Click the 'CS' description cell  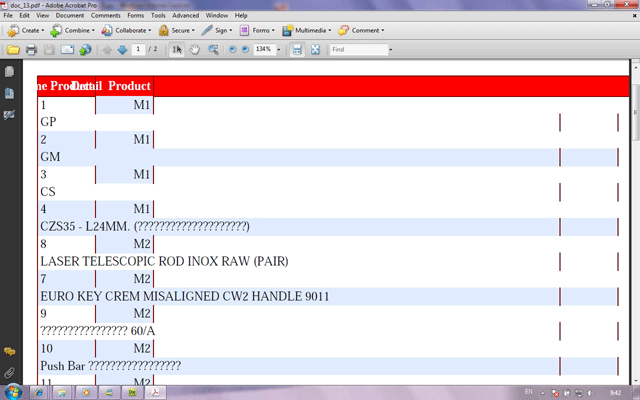coord(48,192)
